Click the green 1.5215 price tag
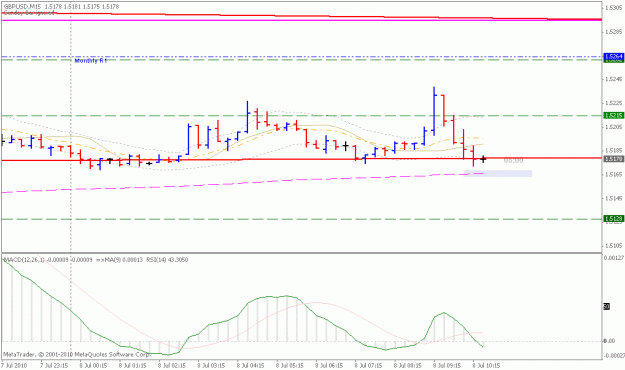Viewport: 625px width, 370px height. tap(614, 116)
